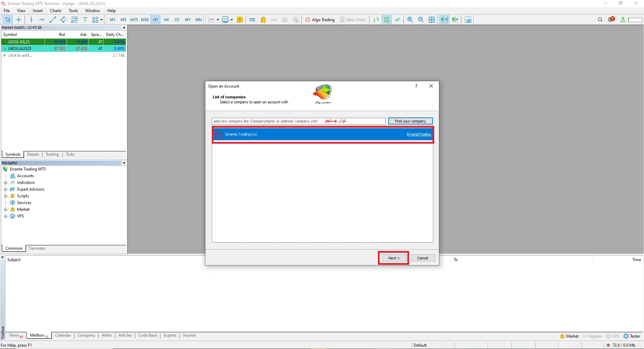Image resolution: width=644 pixels, height=349 pixels.
Task: Click the Find your company button
Action: [410, 121]
